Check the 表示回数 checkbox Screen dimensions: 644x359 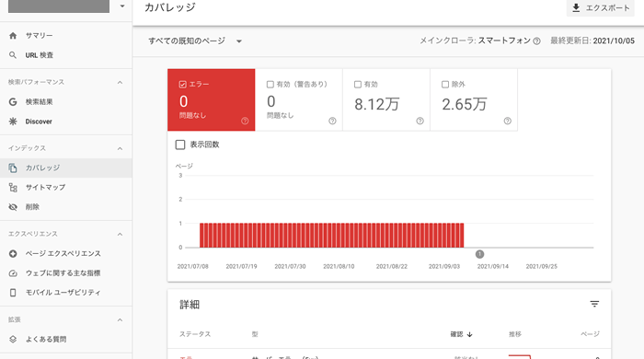[180, 145]
